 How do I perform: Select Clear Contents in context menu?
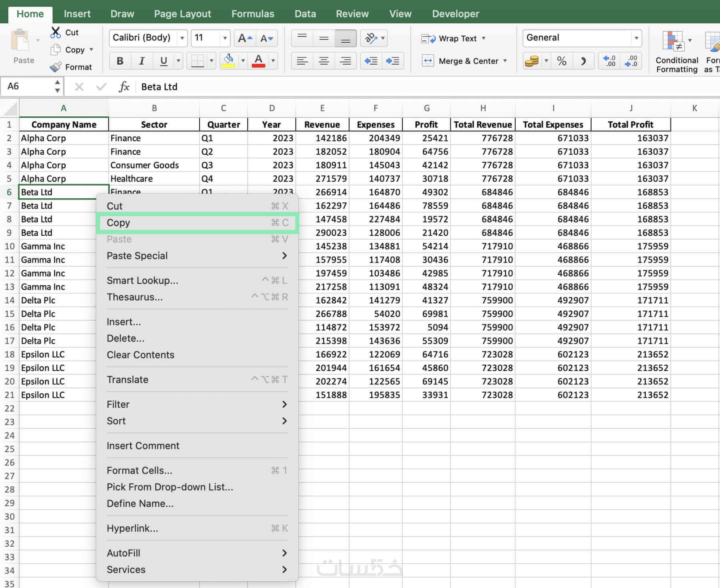click(x=140, y=355)
